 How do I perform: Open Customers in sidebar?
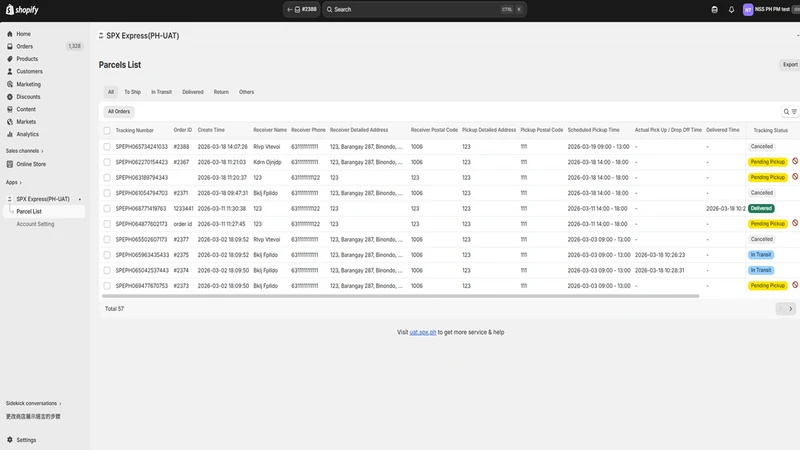pos(29,71)
